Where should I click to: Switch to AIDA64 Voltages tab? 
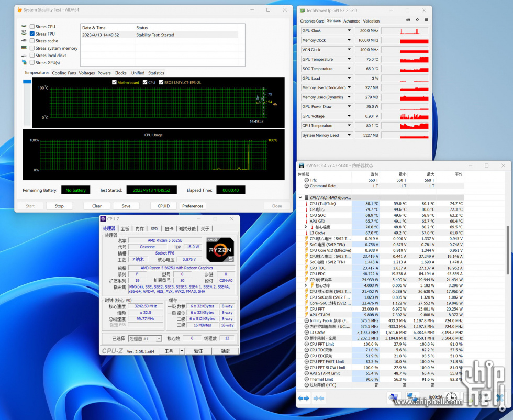pos(87,73)
